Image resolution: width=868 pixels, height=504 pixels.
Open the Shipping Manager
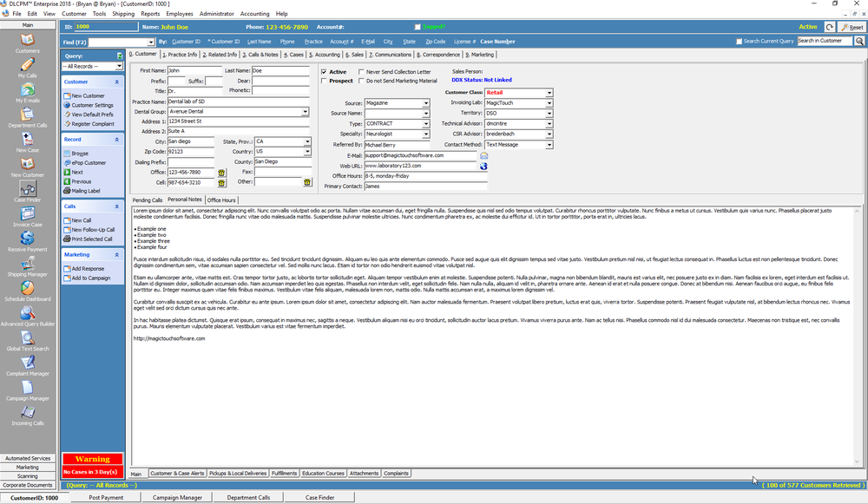(x=26, y=266)
